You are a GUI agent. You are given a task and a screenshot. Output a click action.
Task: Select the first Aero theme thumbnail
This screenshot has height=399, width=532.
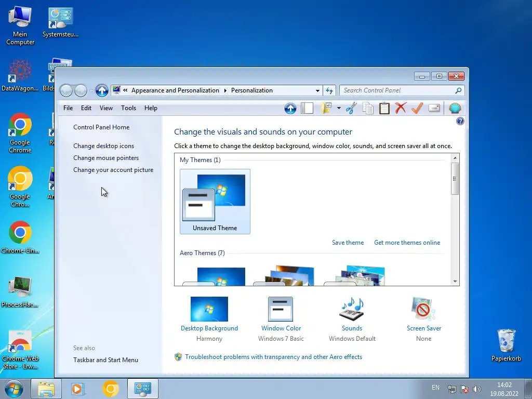(215, 276)
